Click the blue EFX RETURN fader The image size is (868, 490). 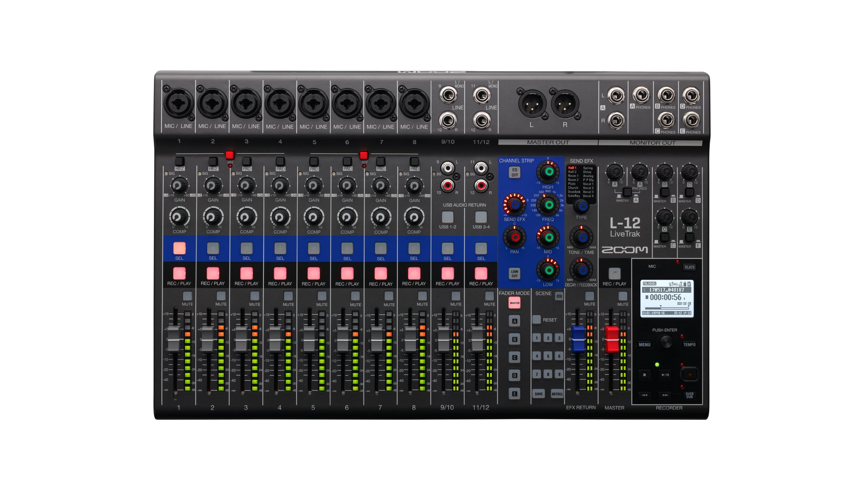click(x=578, y=339)
